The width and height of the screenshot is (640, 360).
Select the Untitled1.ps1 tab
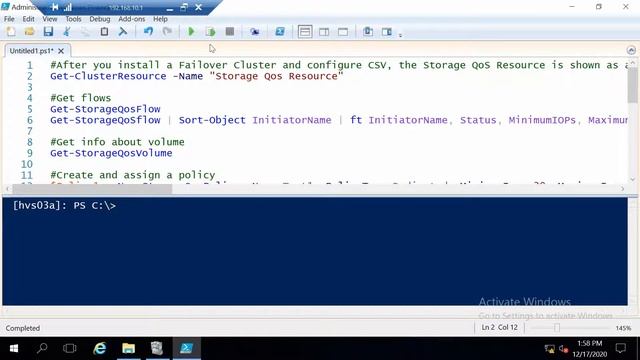pyautogui.click(x=31, y=51)
